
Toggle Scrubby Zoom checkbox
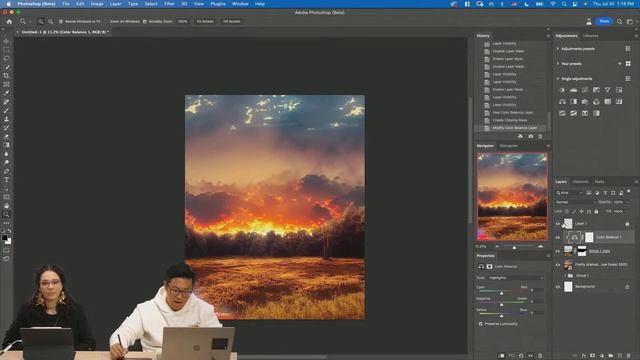click(144, 21)
